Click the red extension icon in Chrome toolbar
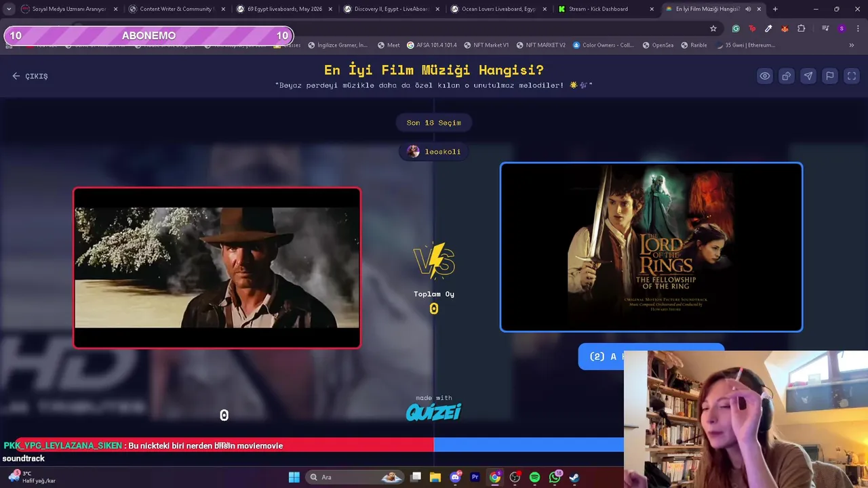The width and height of the screenshot is (868, 488). [752, 28]
